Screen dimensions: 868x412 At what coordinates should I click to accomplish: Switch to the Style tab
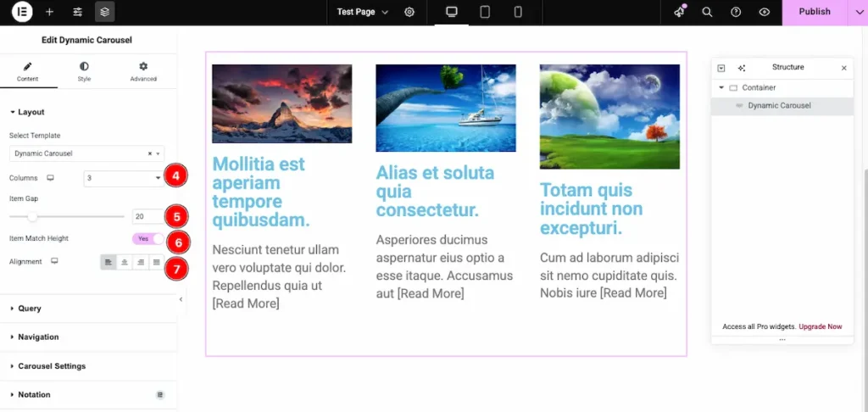point(84,71)
